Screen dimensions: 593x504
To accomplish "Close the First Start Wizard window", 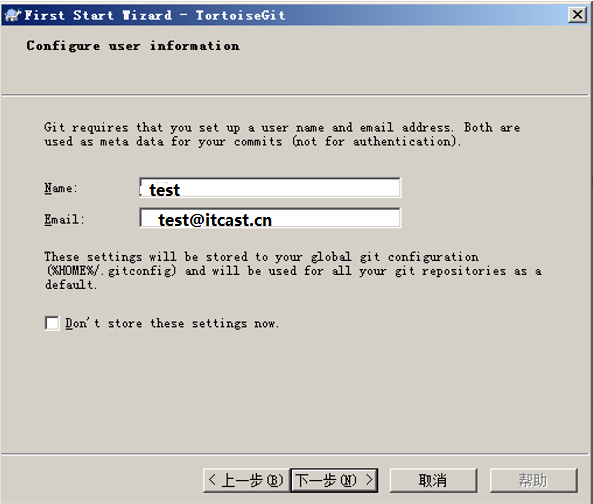I will [577, 15].
